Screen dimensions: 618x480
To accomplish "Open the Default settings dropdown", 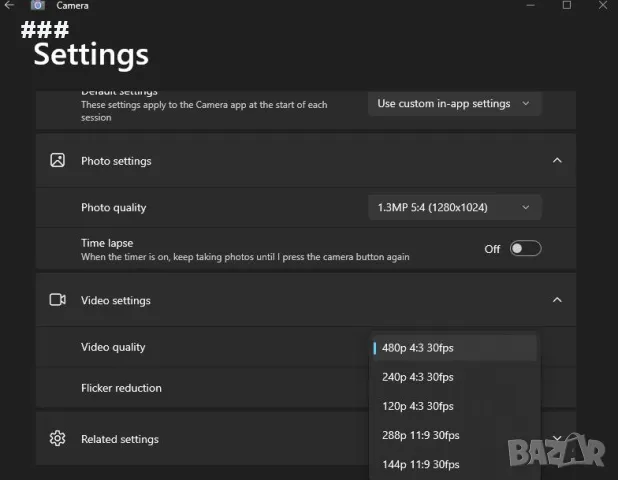I will 454,103.
